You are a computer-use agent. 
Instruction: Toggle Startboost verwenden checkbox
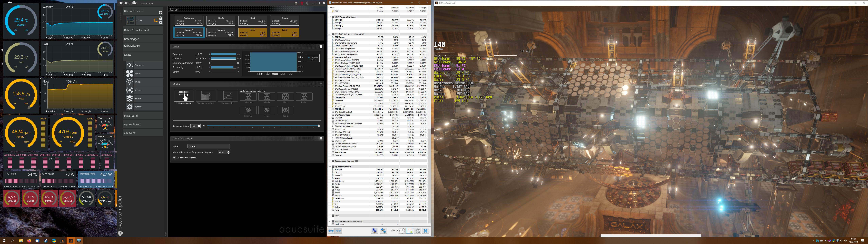174,158
